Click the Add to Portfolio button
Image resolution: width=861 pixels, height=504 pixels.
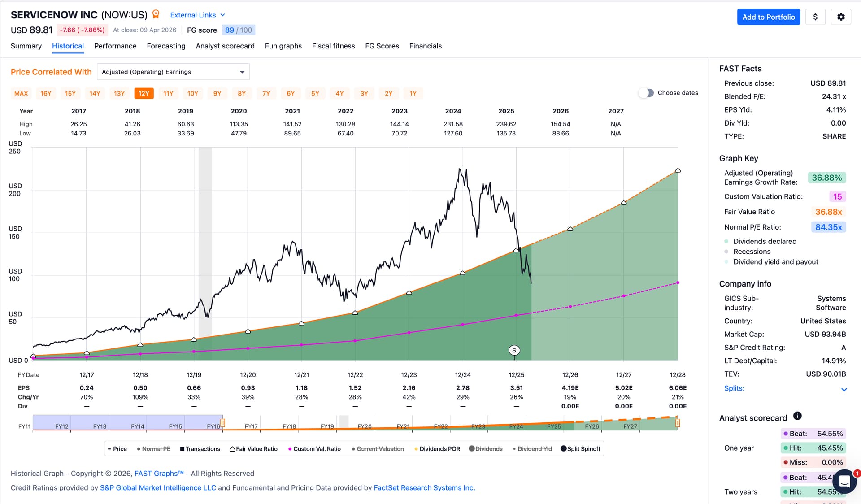pyautogui.click(x=768, y=17)
